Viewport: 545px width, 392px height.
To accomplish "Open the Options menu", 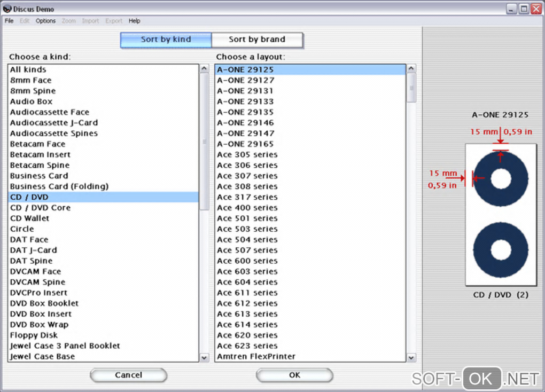I will (45, 21).
